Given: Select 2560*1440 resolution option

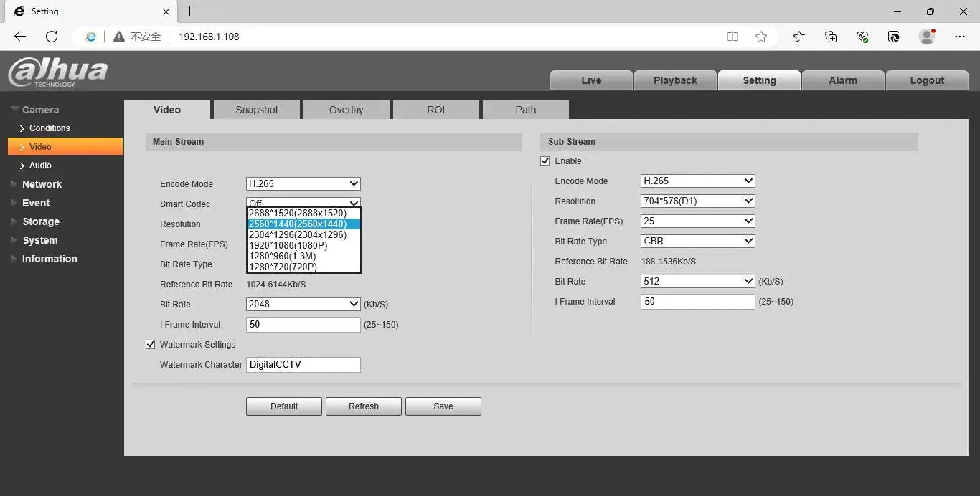Looking at the screenshot, I should (x=303, y=224).
